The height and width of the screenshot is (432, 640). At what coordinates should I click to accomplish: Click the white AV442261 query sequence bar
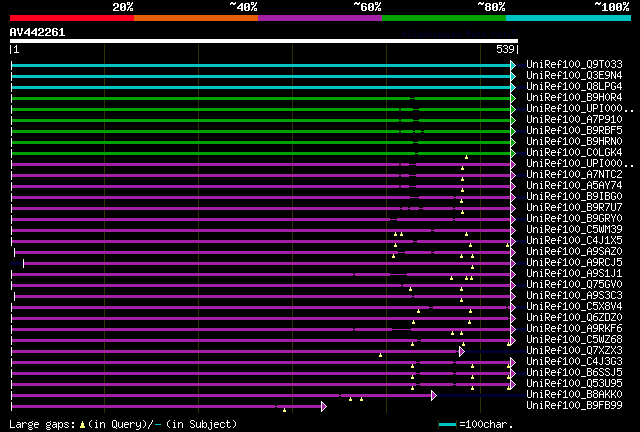264,41
